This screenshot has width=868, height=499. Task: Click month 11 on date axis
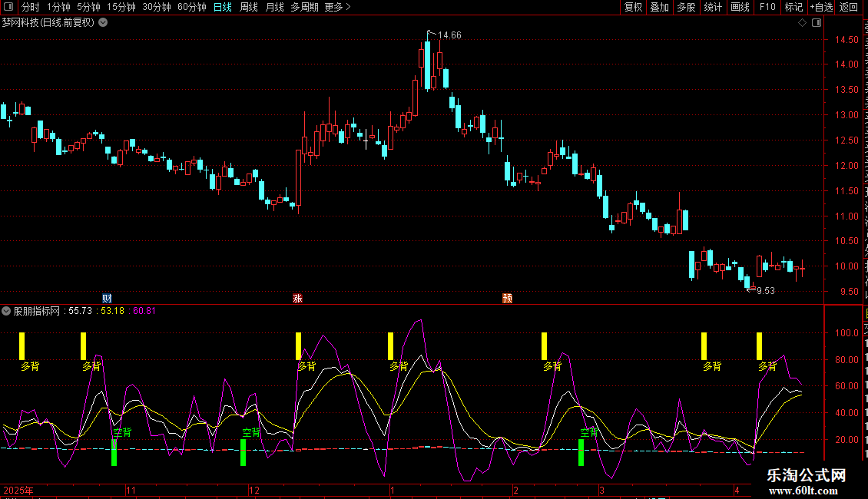coord(131,490)
